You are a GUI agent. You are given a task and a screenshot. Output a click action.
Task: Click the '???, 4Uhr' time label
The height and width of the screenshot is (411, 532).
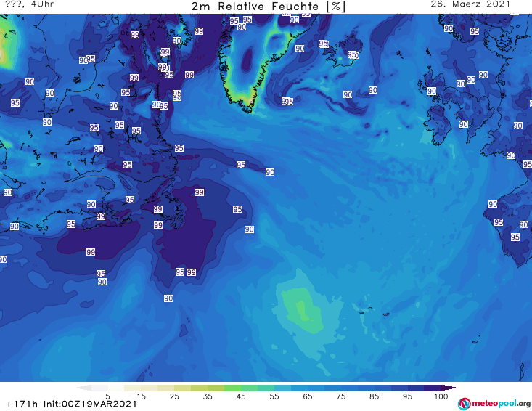pos(30,4)
